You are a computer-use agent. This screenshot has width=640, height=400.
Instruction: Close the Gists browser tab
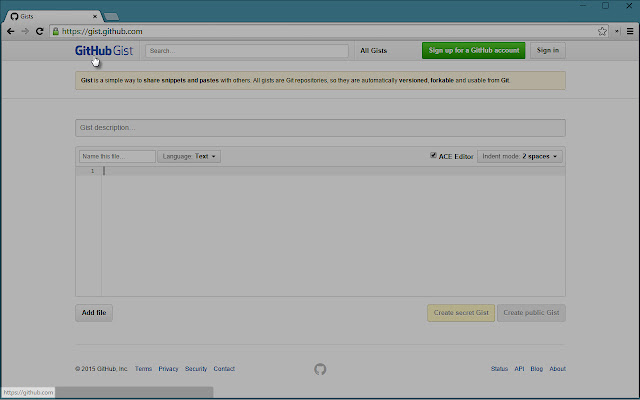95,16
